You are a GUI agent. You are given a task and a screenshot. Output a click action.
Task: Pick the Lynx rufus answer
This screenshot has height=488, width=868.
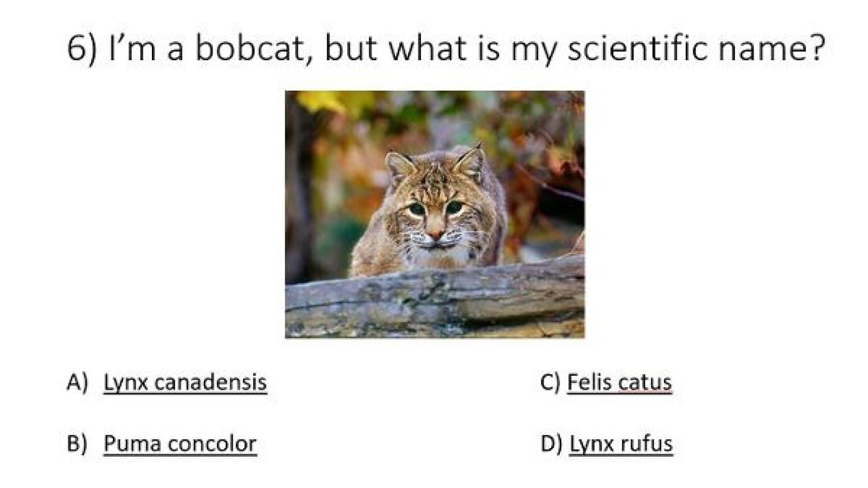(621, 444)
